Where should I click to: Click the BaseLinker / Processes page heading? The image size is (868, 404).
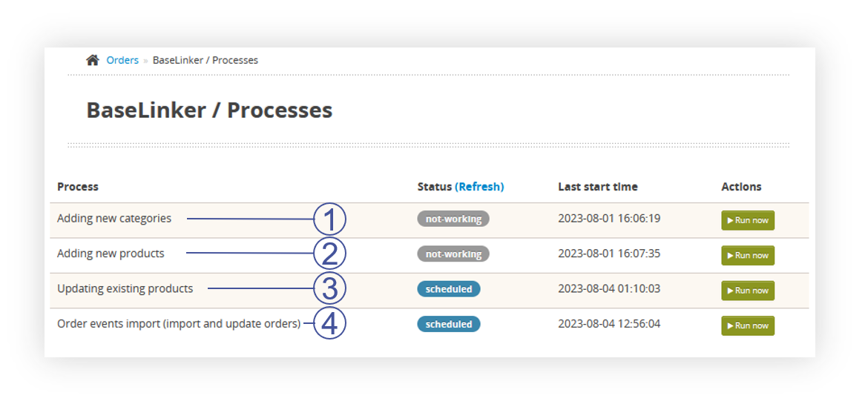pos(209,110)
